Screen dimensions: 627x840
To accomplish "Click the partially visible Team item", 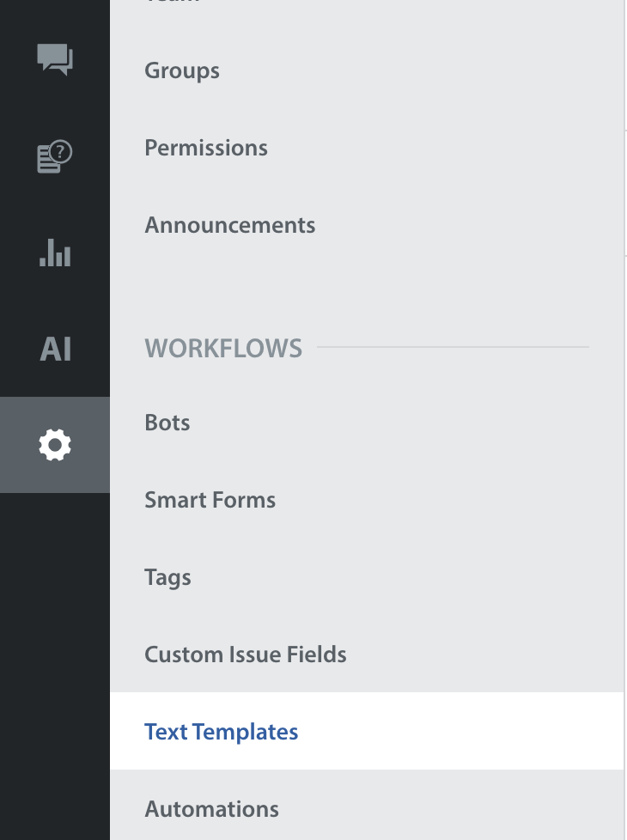I will [x=172, y=3].
